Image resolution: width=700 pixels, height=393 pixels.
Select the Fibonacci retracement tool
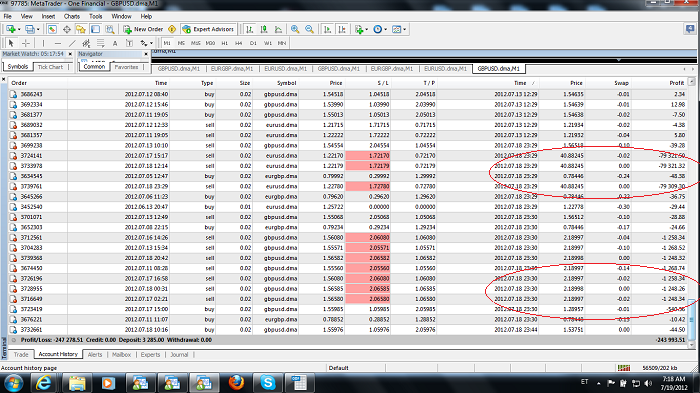click(x=100, y=43)
